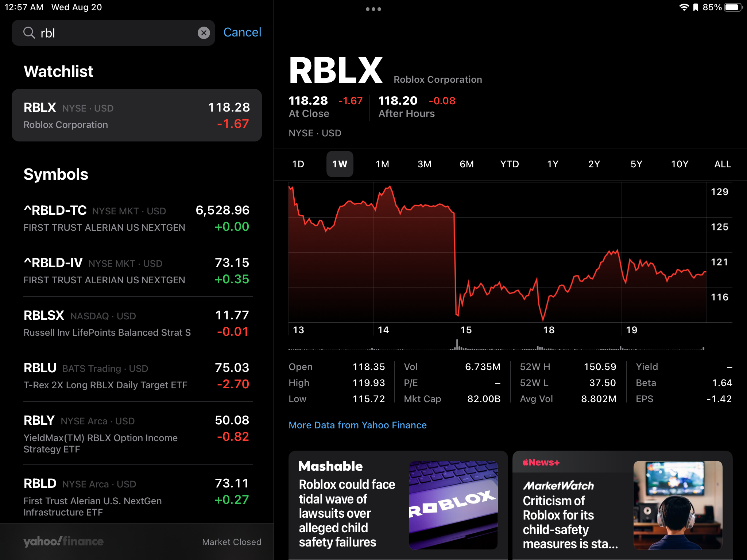Open the three-dot multitasking menu
747x560 pixels.
373,9
